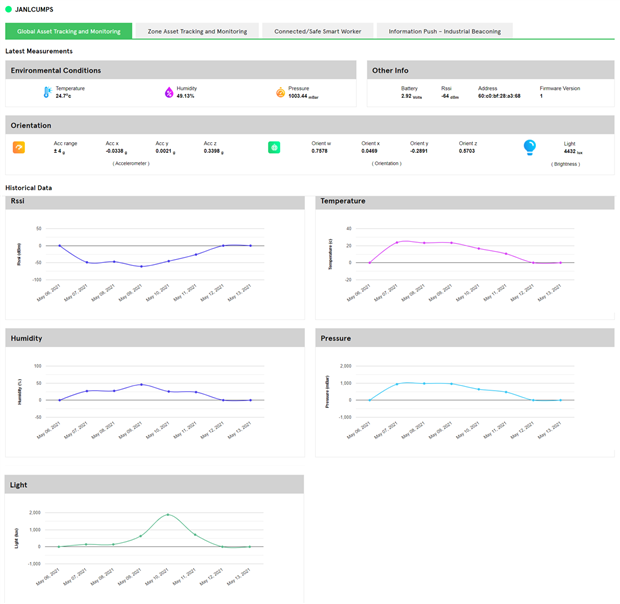Screen dimensions: 620x604
Task: Click the green device status dot
Action: click(x=9, y=9)
